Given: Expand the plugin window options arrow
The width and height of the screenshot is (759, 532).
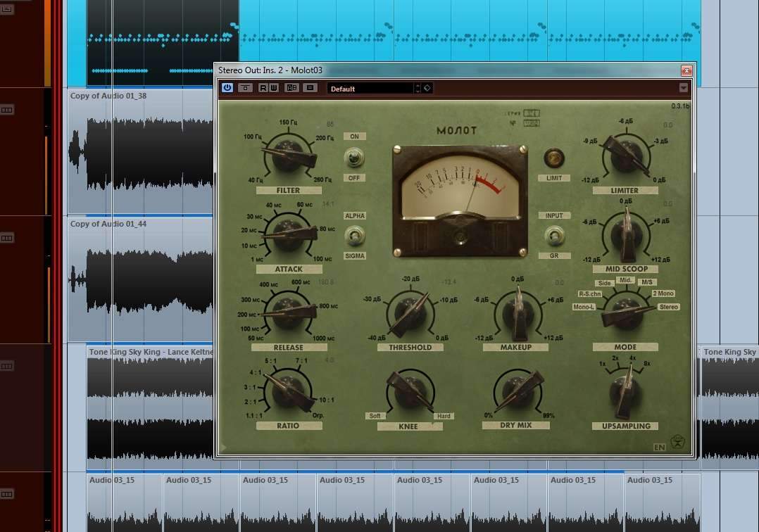Looking at the screenshot, I should point(683,87).
